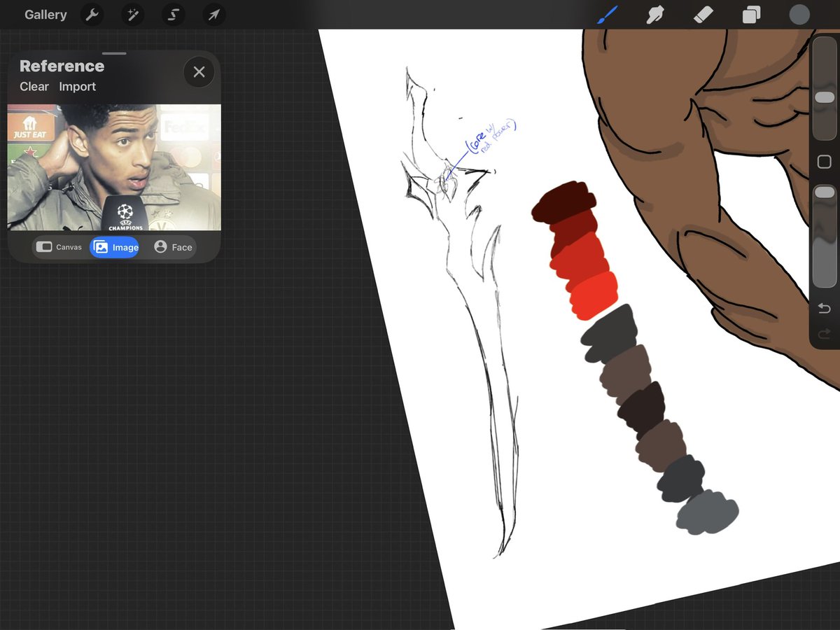Tap the Modify square button on the sidebar

(825, 162)
